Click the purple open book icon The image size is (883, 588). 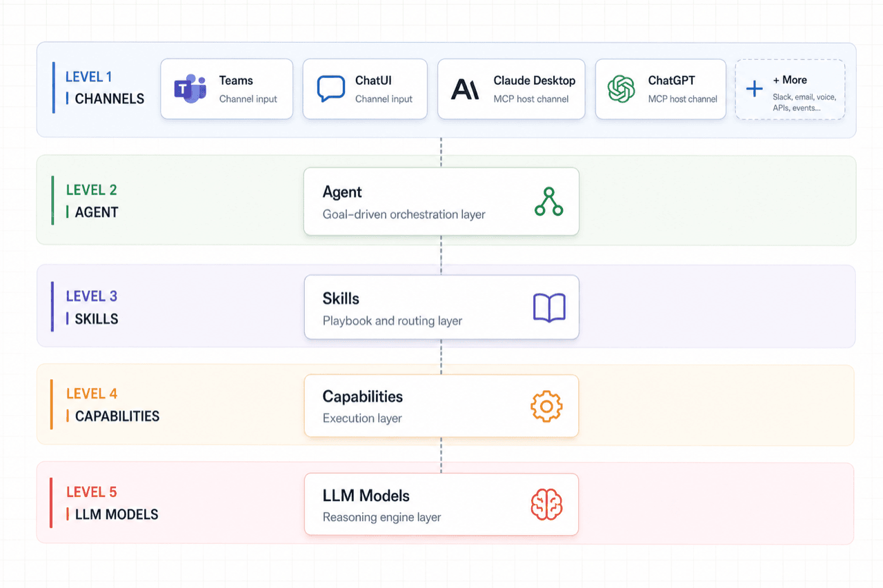[549, 308]
